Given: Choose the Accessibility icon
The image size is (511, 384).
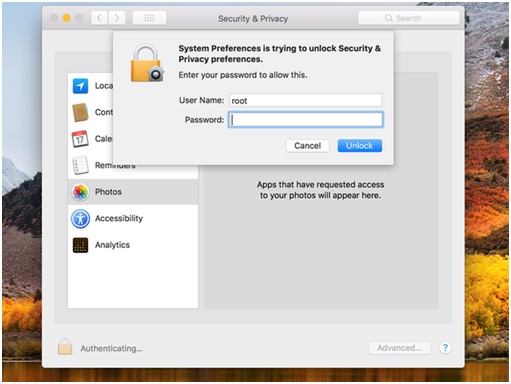Looking at the screenshot, I should [80, 219].
